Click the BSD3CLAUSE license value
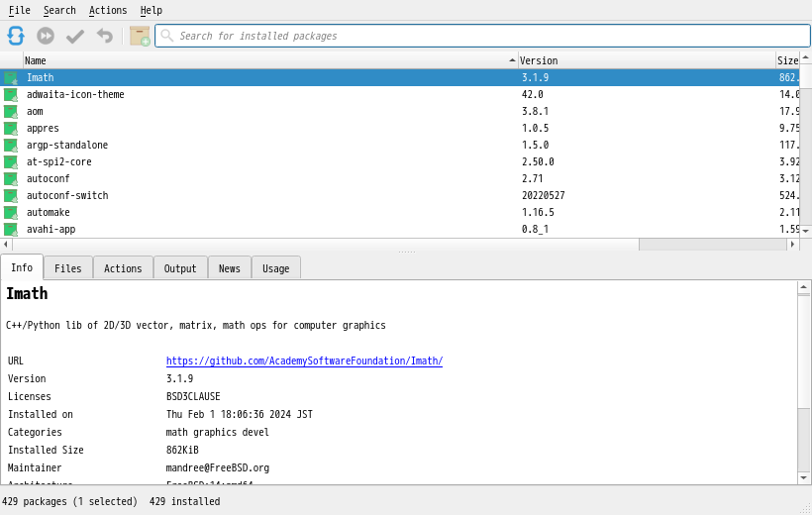 193,396
